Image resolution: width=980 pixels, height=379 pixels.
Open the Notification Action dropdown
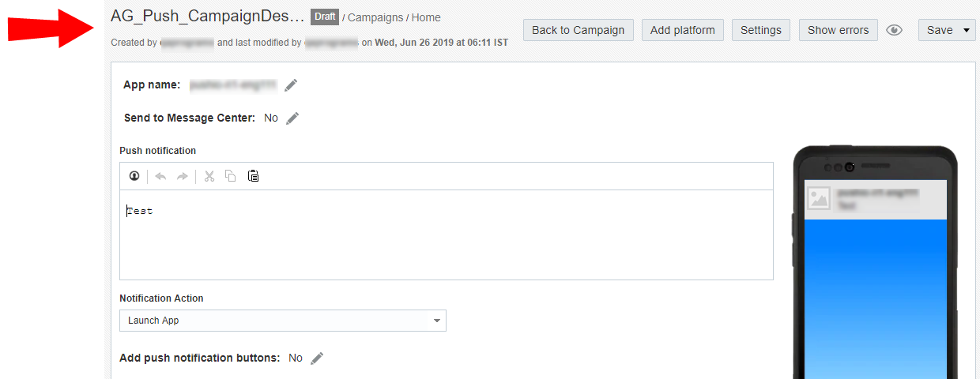[x=283, y=321]
